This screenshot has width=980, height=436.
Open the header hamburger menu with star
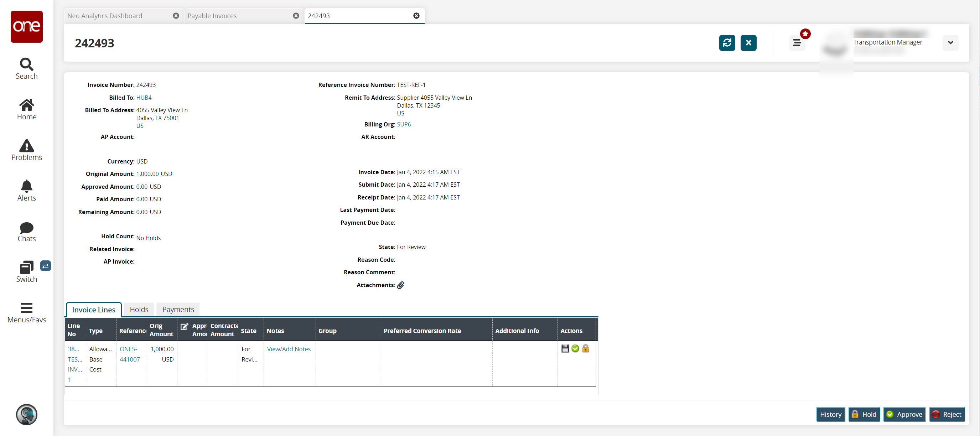[x=797, y=43]
